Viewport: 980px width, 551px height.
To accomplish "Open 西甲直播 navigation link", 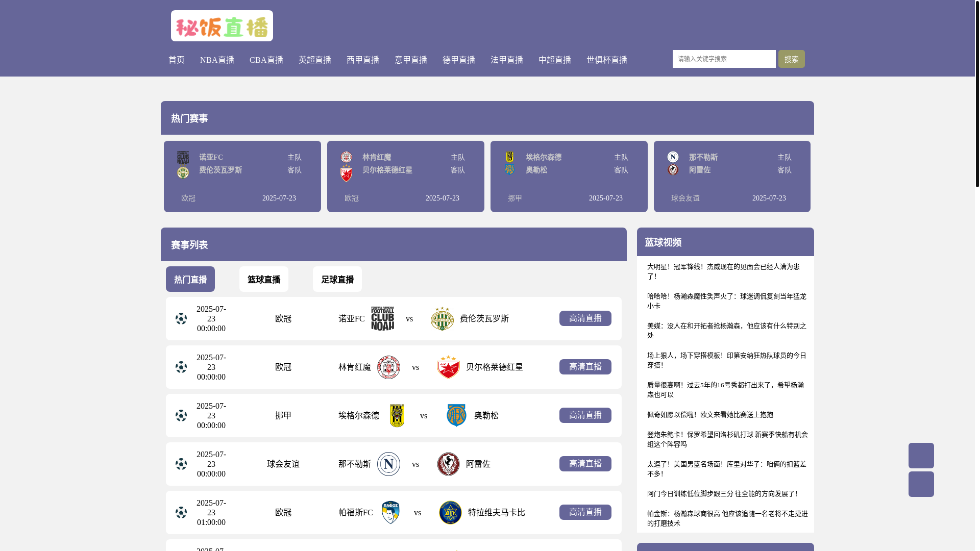I will 363,60.
